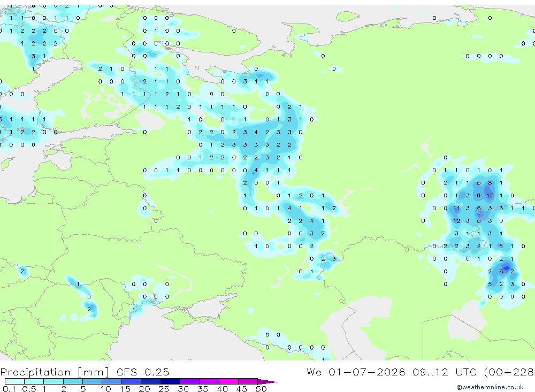Screen dimensions: 535x392
Task: Click the 0.1–0.5 mm legend color swatch
Action: [14, 381]
